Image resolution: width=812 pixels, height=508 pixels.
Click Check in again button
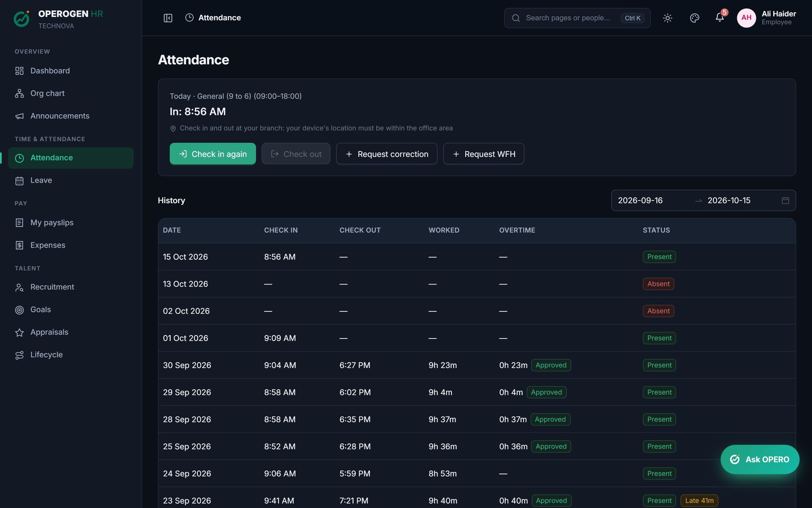click(x=213, y=154)
